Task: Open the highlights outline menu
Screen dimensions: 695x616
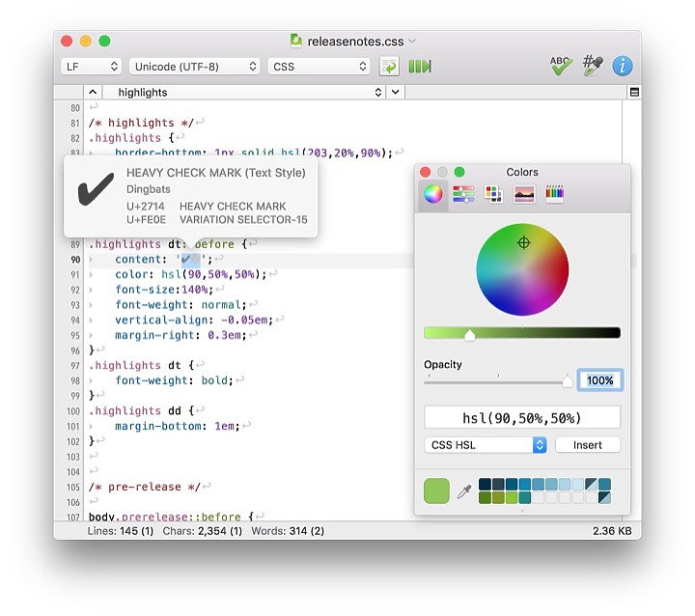Action: coord(244,93)
